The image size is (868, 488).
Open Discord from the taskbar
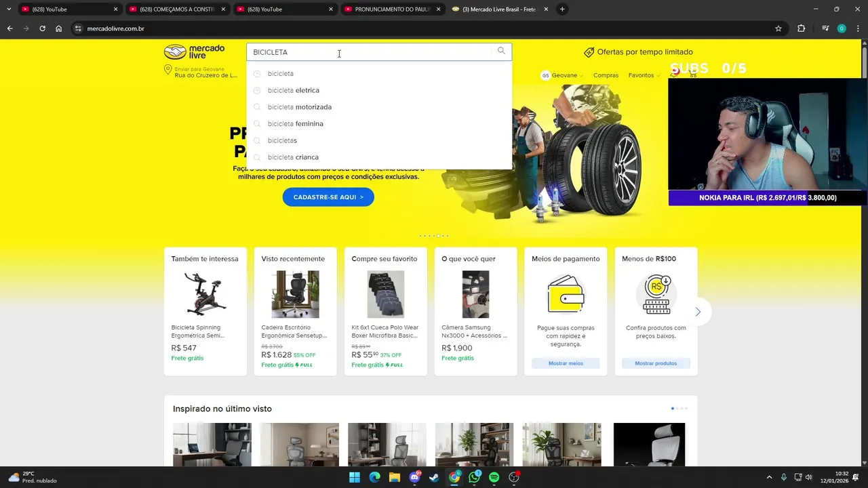(x=414, y=477)
